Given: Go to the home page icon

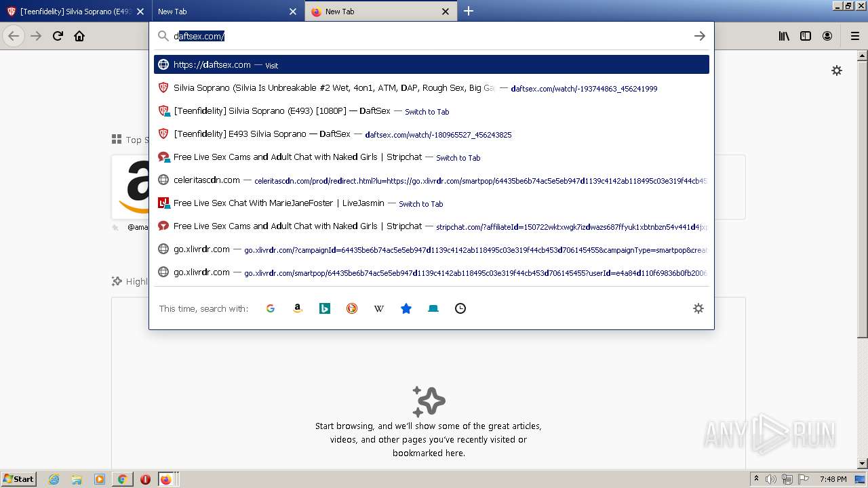Looking at the screenshot, I should click(x=79, y=36).
